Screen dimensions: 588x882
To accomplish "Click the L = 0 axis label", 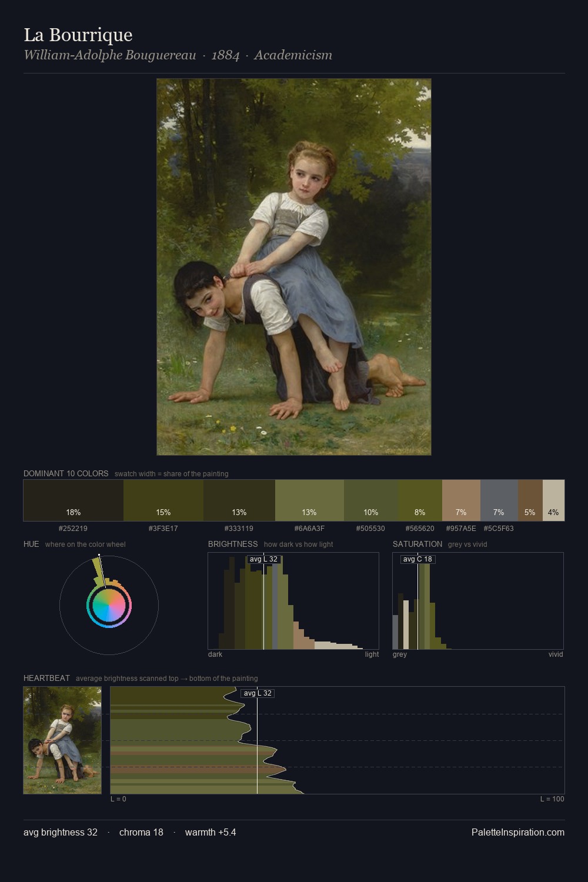I will click(118, 799).
